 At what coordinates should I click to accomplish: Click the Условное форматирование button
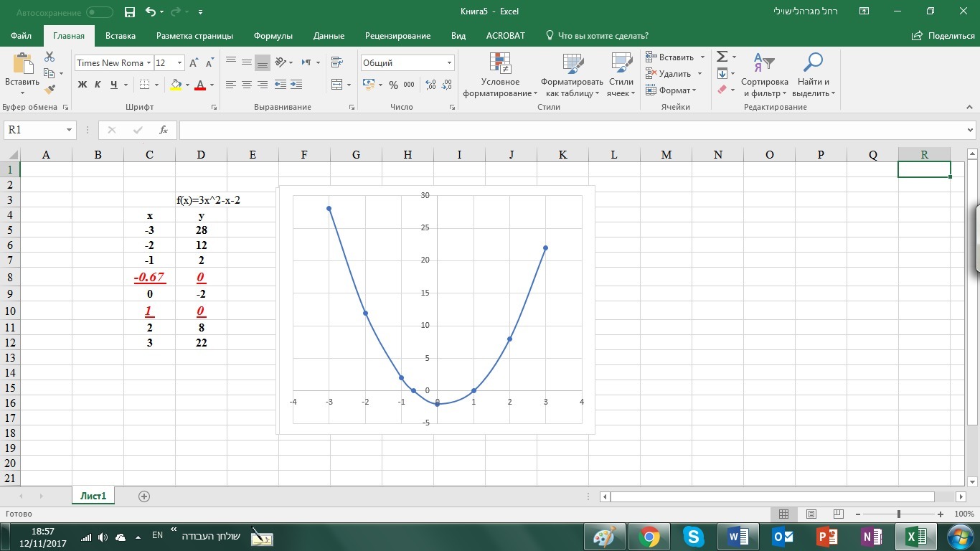click(x=500, y=75)
